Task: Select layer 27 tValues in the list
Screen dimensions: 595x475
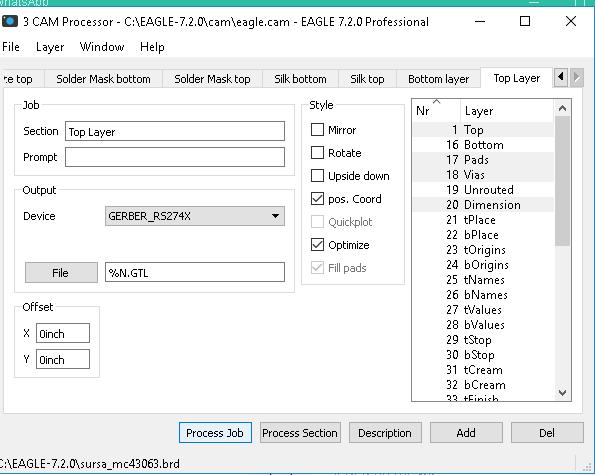Action: click(x=483, y=310)
